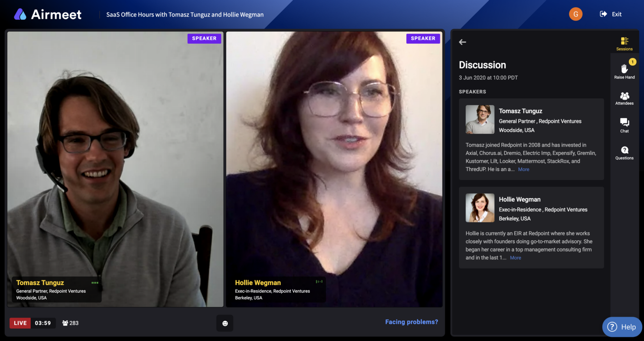The height and width of the screenshot is (341, 644).
Task: Click the session timer 03:59
Action: click(x=43, y=323)
